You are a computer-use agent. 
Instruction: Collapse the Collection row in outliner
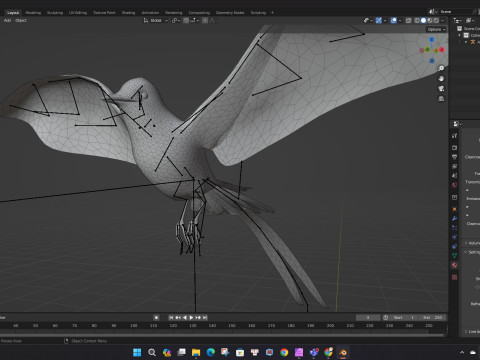[x=459, y=35]
